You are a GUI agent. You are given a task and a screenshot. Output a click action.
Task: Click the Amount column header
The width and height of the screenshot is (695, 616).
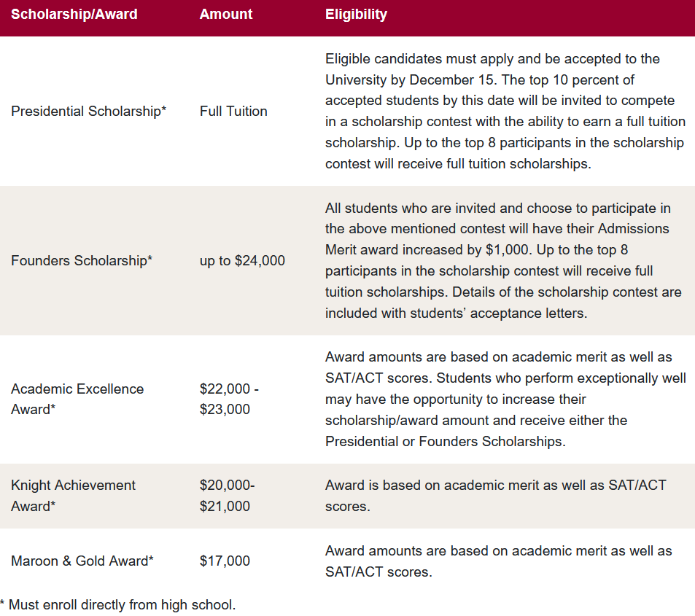[x=226, y=15]
